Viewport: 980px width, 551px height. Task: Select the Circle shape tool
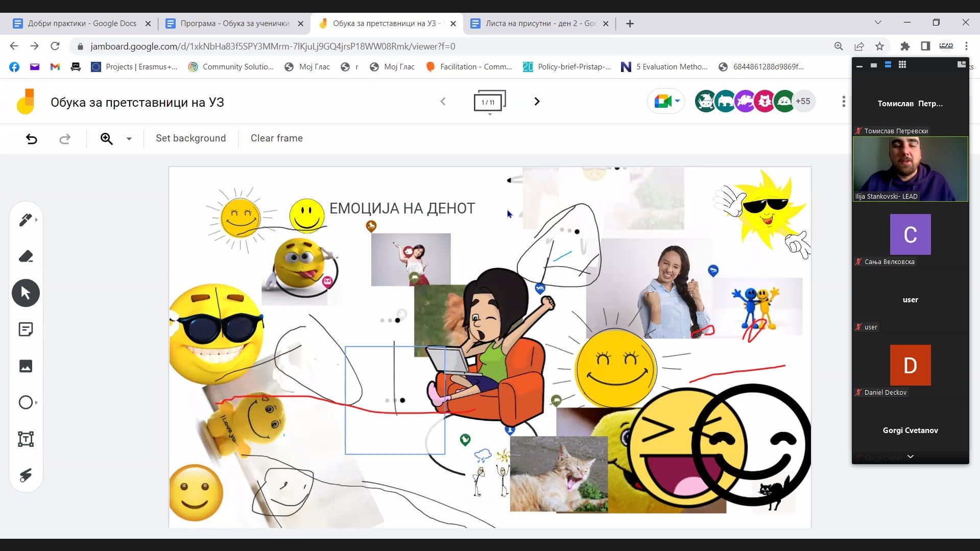coord(26,402)
